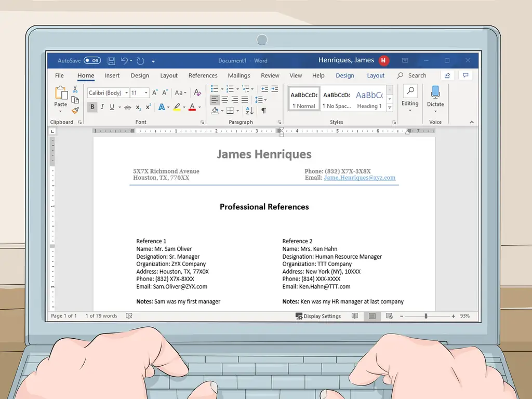Click the Cut scissors icon
The width and height of the screenshot is (532, 399).
pyautogui.click(x=75, y=89)
